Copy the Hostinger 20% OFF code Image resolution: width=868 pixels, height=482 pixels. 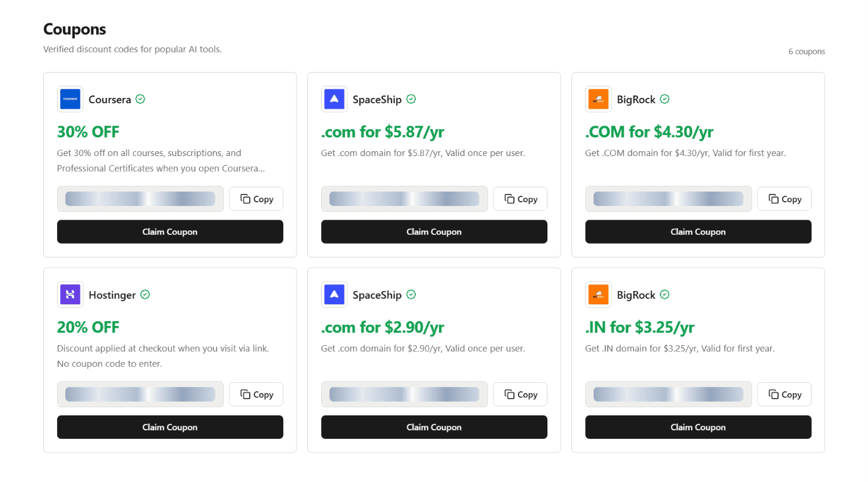coord(256,394)
